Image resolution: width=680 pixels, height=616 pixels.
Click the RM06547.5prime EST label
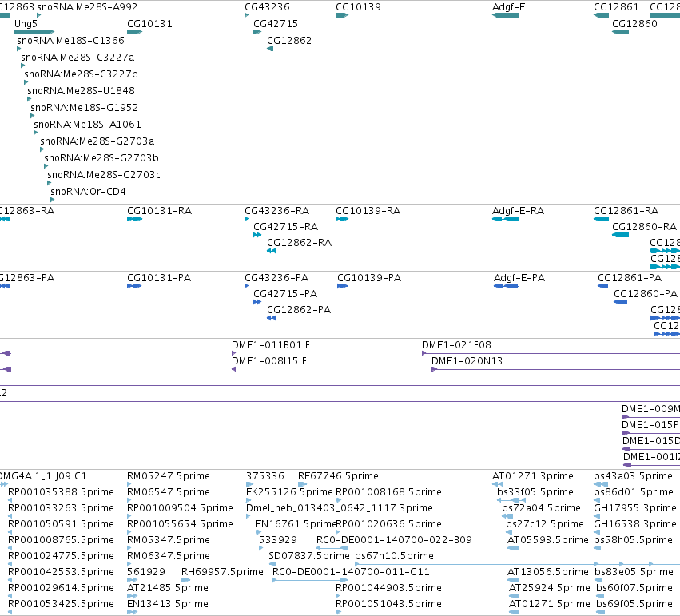(x=169, y=492)
